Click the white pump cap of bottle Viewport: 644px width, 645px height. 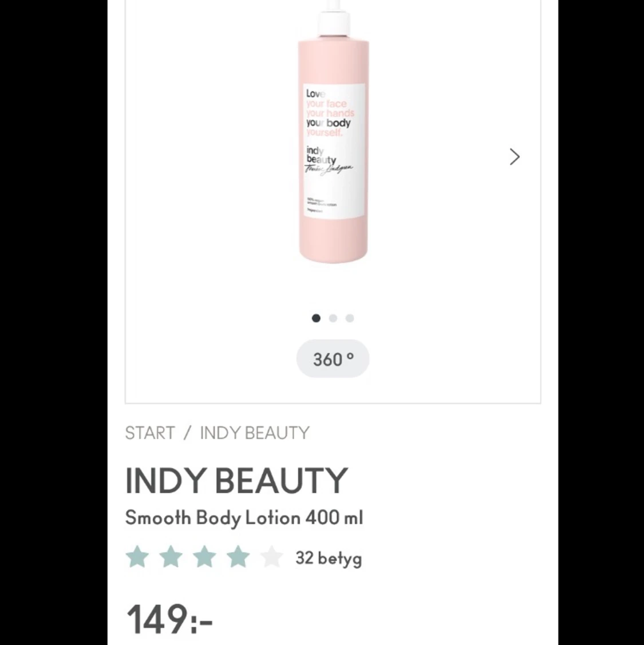(334, 18)
